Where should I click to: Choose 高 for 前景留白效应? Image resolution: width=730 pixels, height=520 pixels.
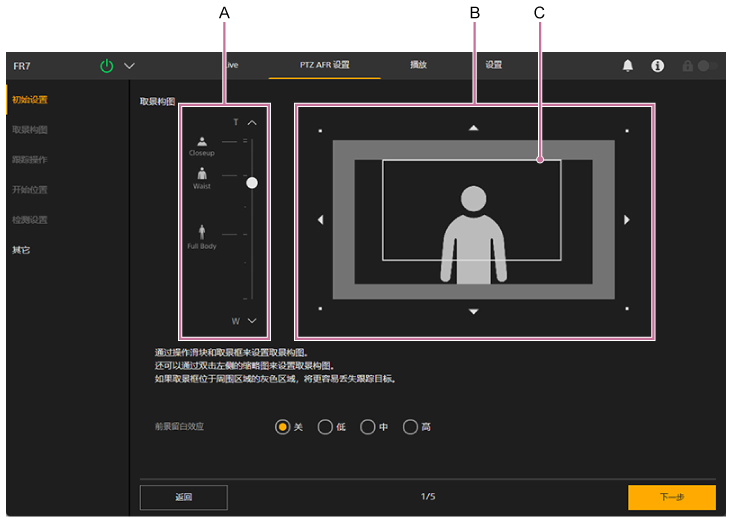pyautogui.click(x=410, y=427)
